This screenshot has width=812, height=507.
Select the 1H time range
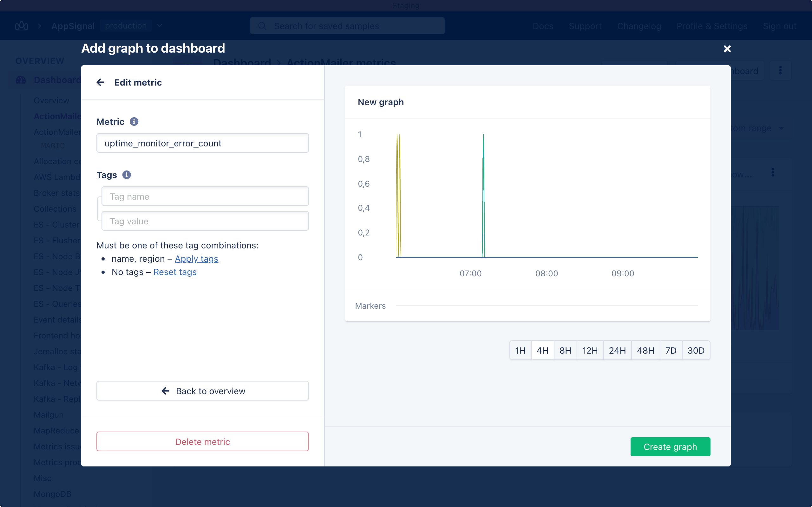(520, 350)
